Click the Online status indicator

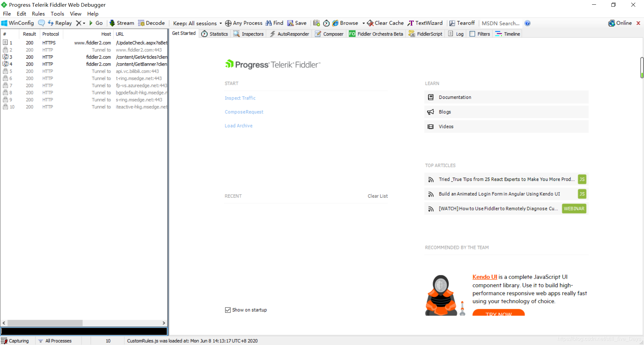[620, 23]
